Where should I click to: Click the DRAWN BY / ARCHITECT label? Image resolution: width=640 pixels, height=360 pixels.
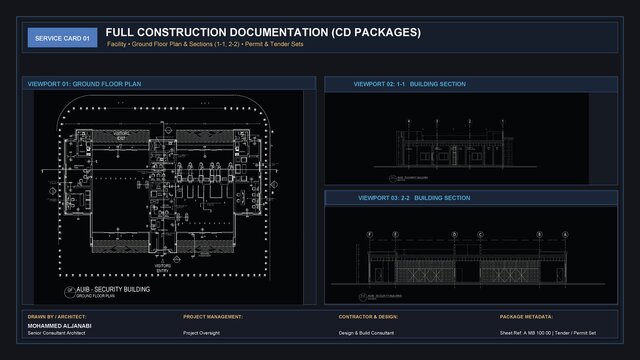coord(57,317)
